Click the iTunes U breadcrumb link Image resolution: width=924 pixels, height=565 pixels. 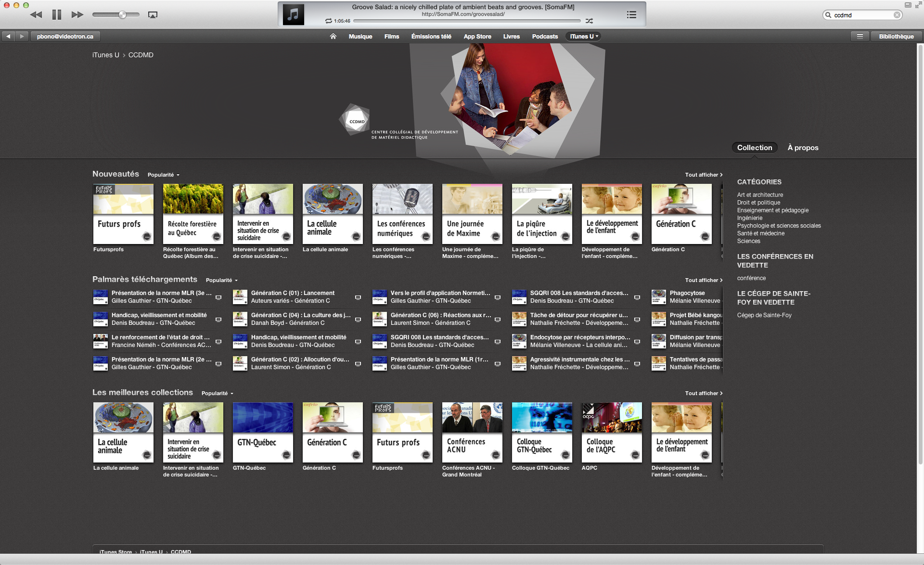click(x=106, y=55)
